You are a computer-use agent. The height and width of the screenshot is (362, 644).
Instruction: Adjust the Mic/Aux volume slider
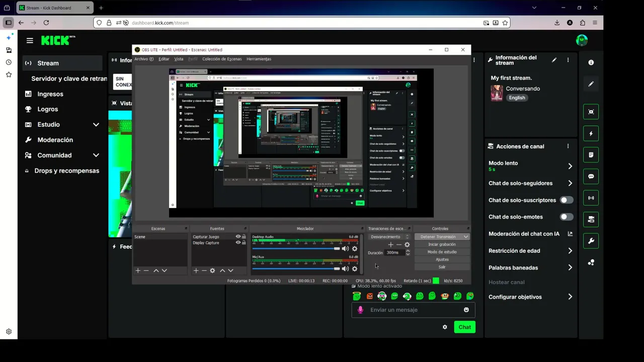pyautogui.click(x=296, y=268)
